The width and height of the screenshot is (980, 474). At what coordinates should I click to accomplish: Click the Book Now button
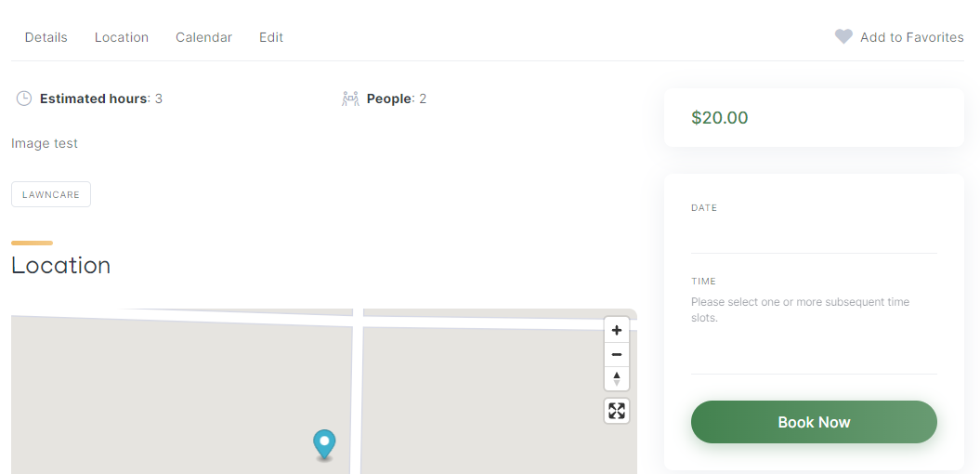coord(814,422)
